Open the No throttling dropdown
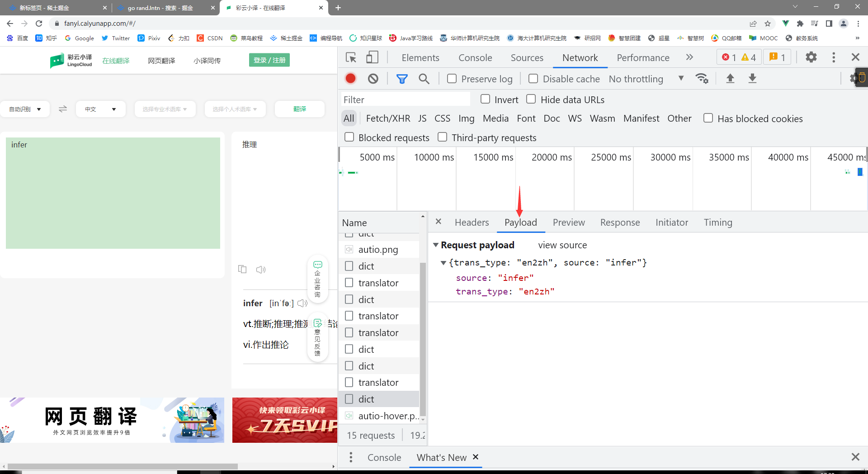Screen dimensions: 868x474 coord(646,79)
